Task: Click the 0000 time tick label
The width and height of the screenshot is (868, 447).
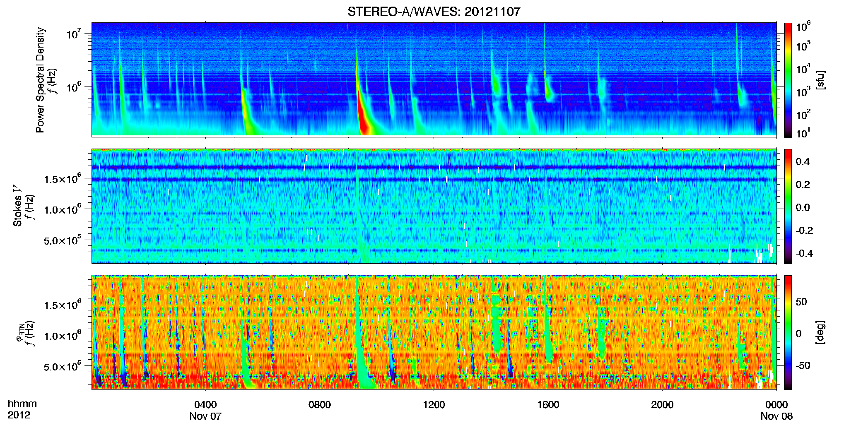Action: 776,405
